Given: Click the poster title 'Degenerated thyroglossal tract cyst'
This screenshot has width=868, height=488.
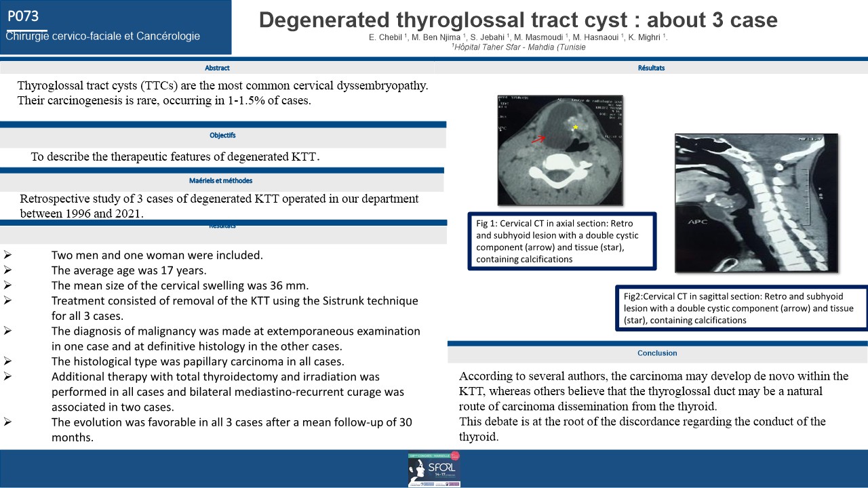Looking at the screenshot, I should (x=518, y=20).
